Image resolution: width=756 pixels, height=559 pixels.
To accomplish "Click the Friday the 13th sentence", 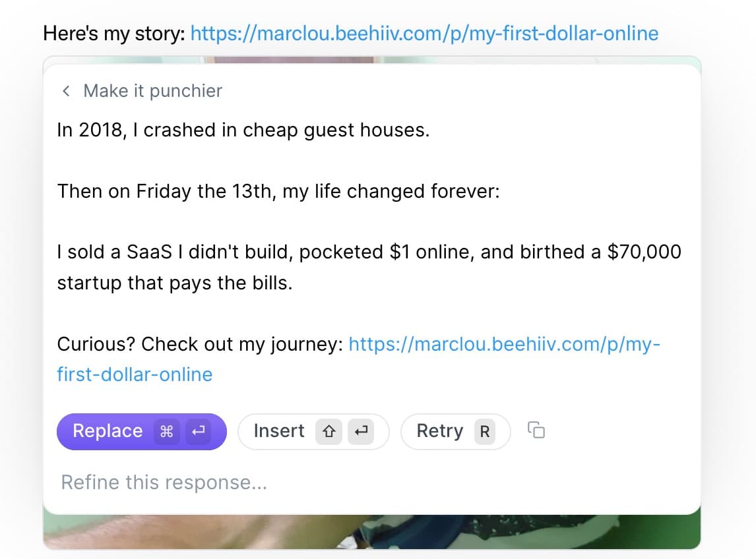I will (x=278, y=191).
